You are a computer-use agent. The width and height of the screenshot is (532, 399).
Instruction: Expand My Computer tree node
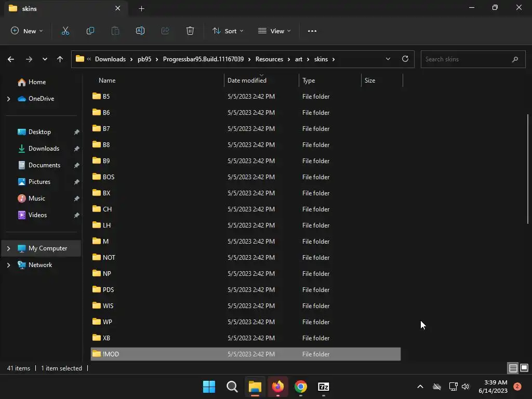[8, 248]
